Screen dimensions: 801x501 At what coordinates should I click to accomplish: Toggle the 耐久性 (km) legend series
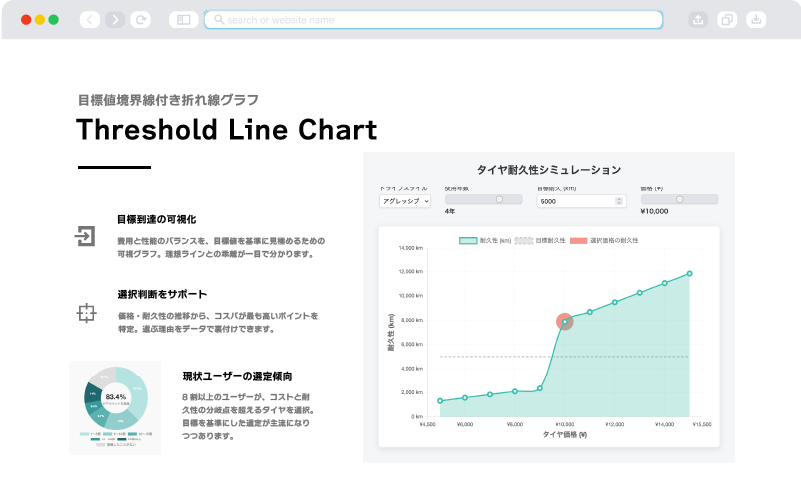(485, 241)
